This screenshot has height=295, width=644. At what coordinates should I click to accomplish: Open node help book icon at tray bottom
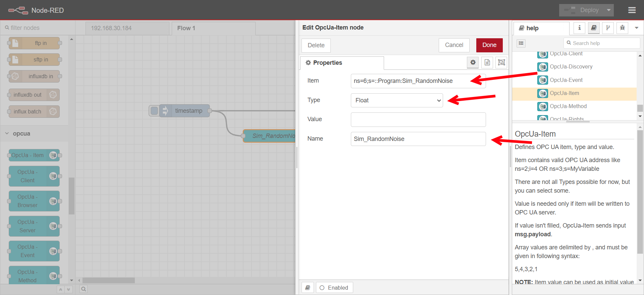[308, 288]
